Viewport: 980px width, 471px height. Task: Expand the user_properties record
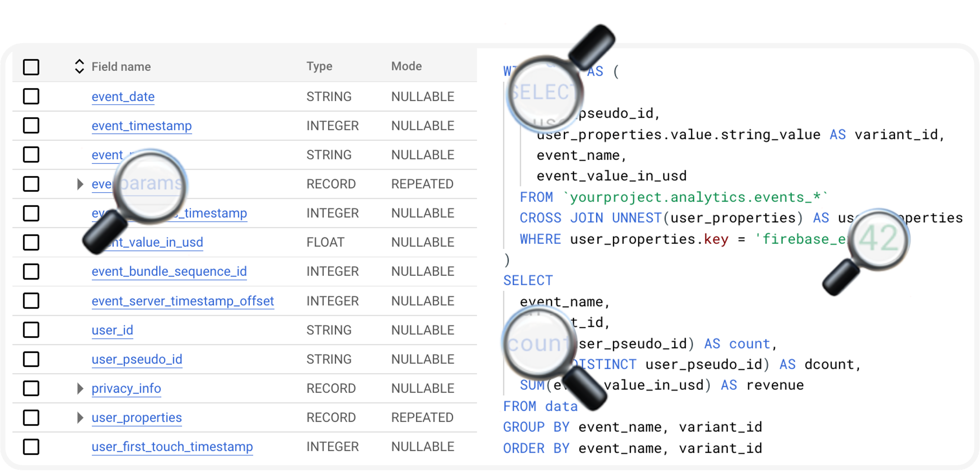(x=80, y=418)
